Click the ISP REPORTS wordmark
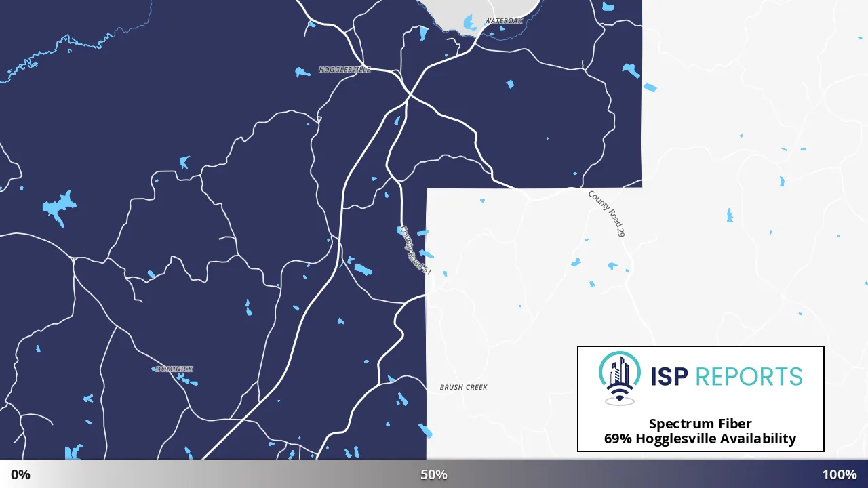The width and height of the screenshot is (868, 488). pos(726,376)
